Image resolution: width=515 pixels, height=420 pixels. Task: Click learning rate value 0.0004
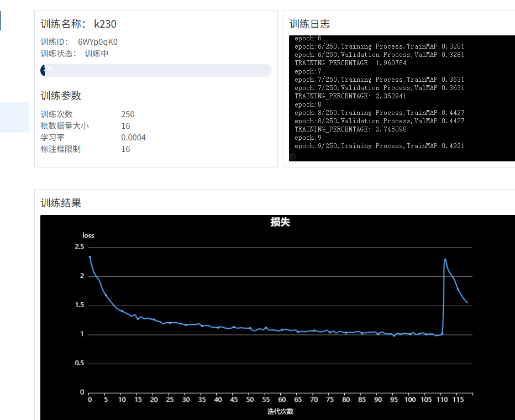[x=133, y=138]
